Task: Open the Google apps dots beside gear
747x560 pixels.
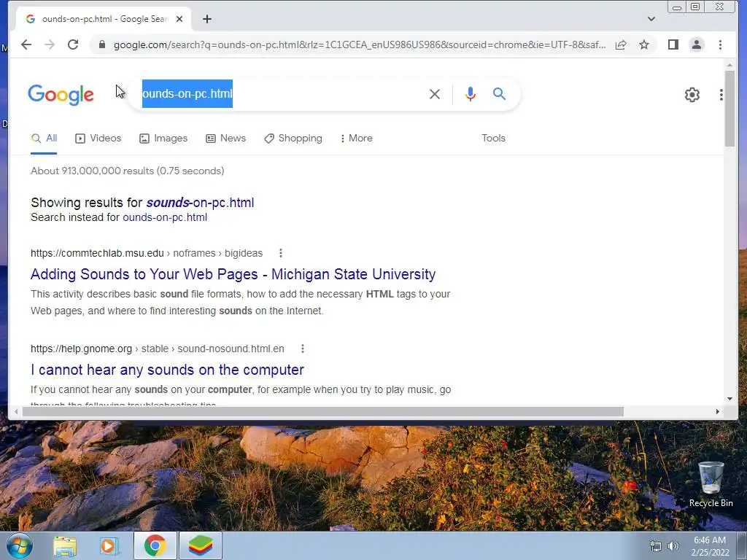Action: (x=721, y=95)
